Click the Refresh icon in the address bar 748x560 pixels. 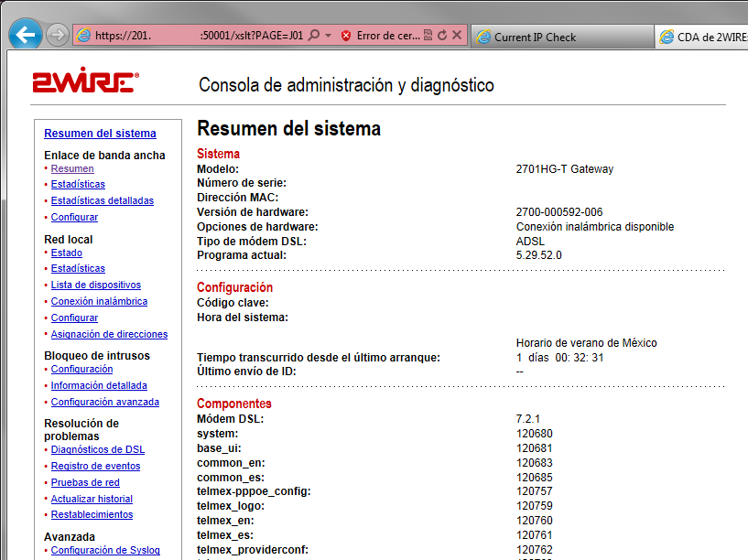(x=443, y=35)
